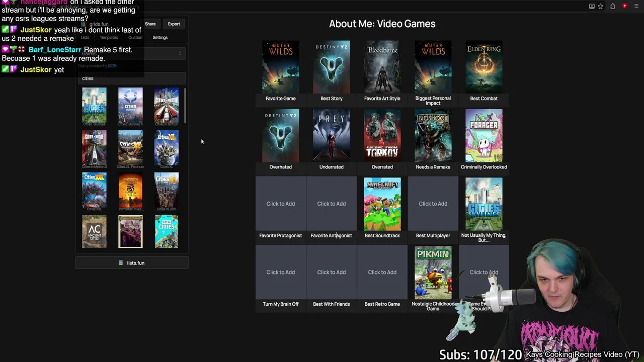Image resolution: width=644 pixels, height=362 pixels.
Task: Click to add a Best Multiplayer game
Action: pyautogui.click(x=433, y=204)
